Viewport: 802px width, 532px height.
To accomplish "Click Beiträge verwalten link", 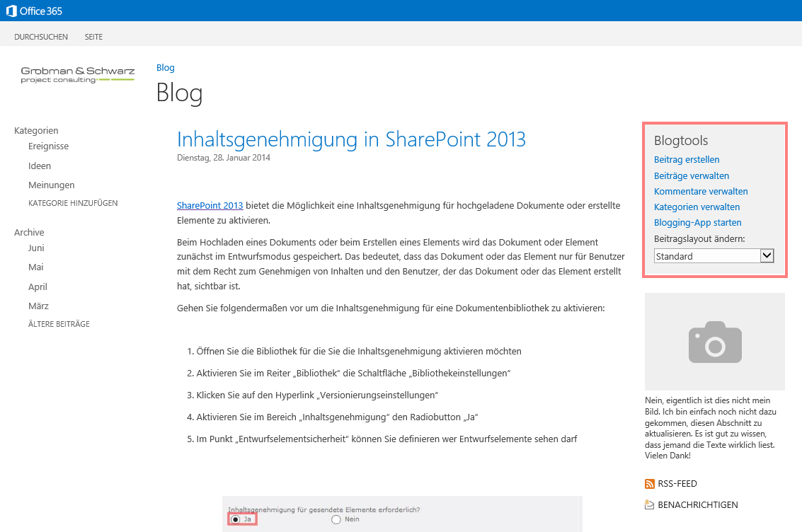I will 692,175.
